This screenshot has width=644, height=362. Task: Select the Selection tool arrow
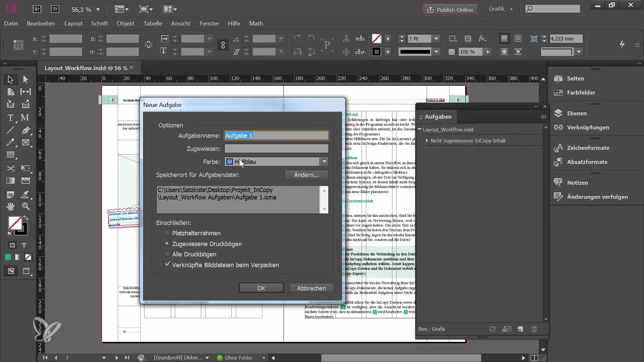point(10,79)
